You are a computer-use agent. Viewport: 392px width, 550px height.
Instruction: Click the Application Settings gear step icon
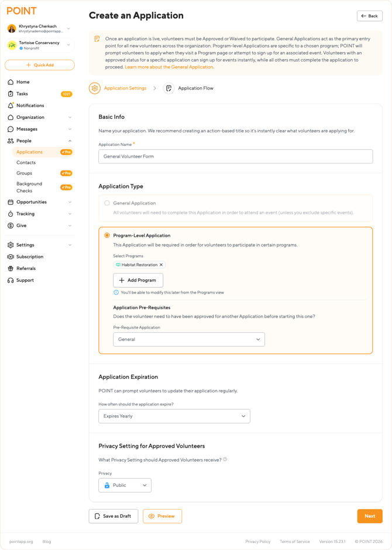point(95,88)
